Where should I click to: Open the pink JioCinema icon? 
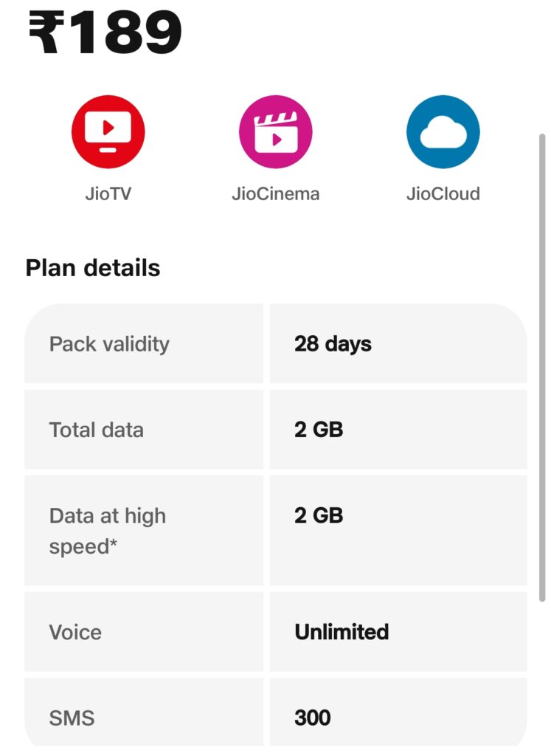click(x=276, y=131)
